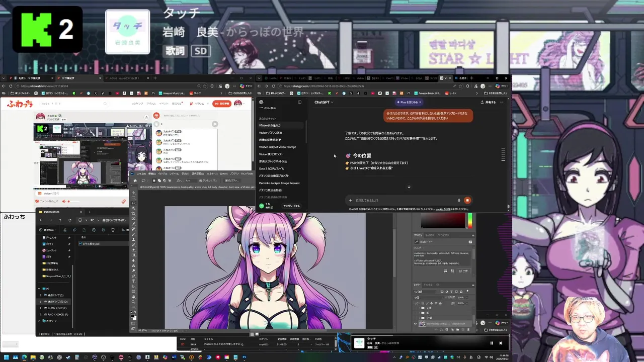The image size is (644, 362).
Task: Switch to the チャンネル tab in Photoshop
Action: pos(428,285)
